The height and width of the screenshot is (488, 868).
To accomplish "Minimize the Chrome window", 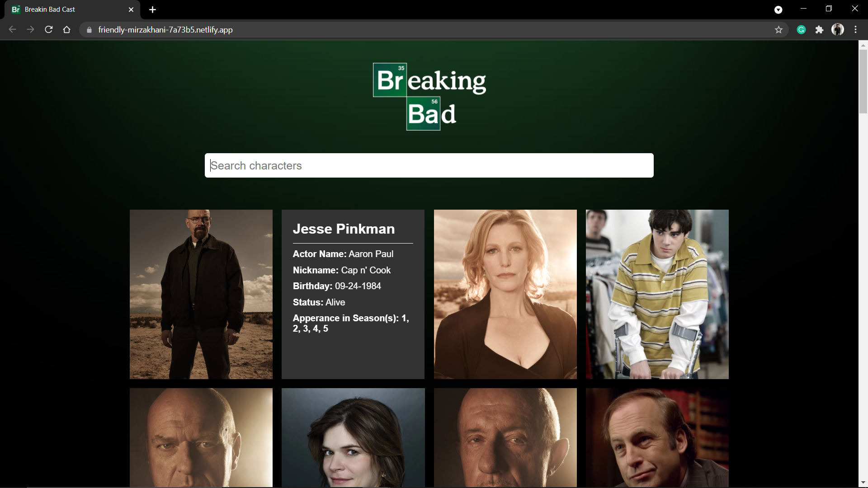I will click(803, 9).
